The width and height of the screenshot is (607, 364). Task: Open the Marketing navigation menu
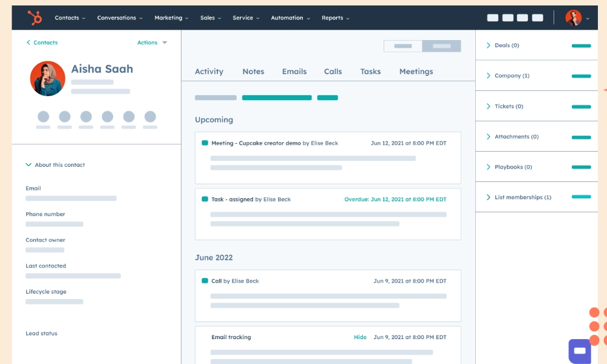click(x=172, y=18)
